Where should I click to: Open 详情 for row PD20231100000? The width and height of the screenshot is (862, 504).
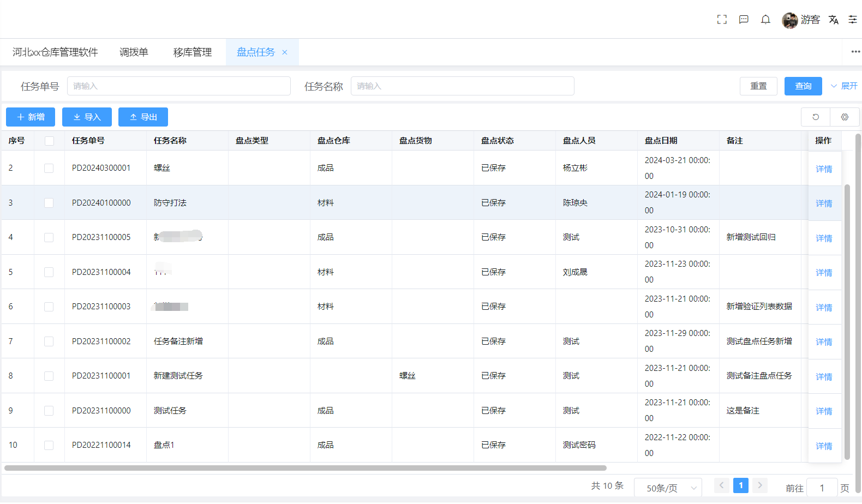tap(824, 411)
